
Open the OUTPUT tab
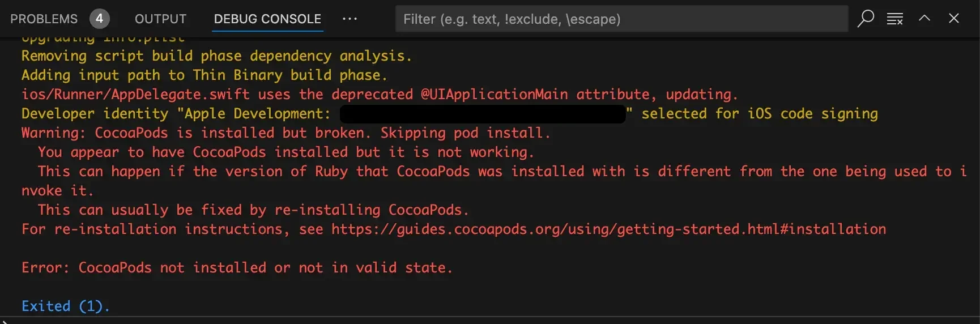pos(160,19)
